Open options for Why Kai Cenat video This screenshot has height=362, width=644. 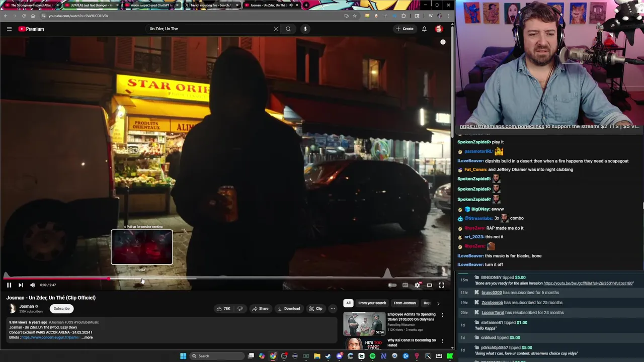(442, 341)
